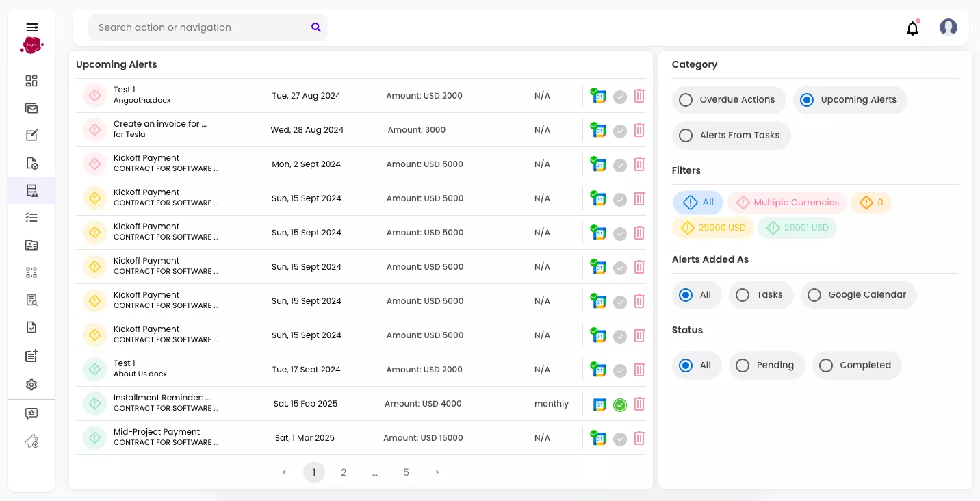Click the Search action or navigation field
The width and height of the screenshot is (980, 501).
(198, 27)
